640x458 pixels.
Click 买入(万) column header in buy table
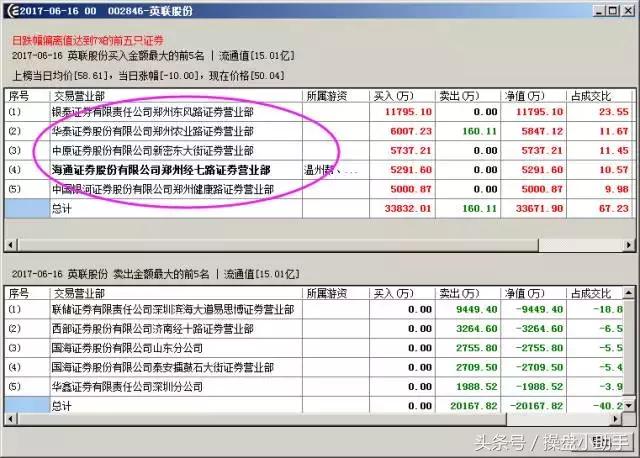click(402, 96)
